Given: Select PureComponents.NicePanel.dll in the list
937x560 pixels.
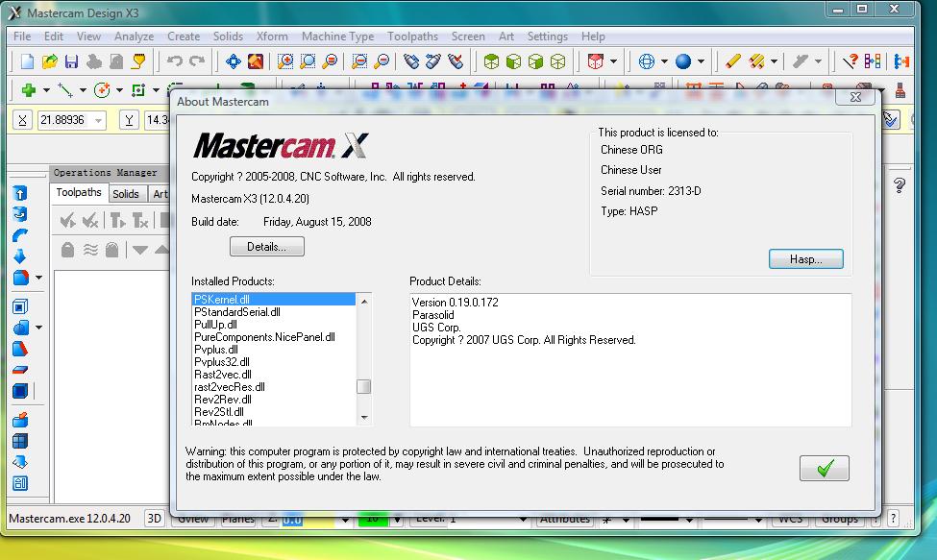Looking at the screenshot, I should (x=264, y=337).
